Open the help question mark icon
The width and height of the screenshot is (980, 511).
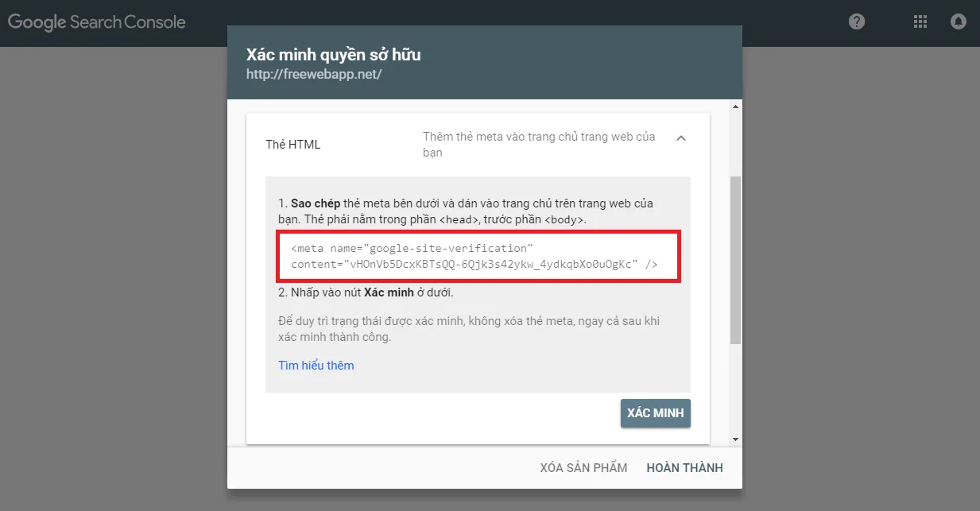click(x=857, y=22)
